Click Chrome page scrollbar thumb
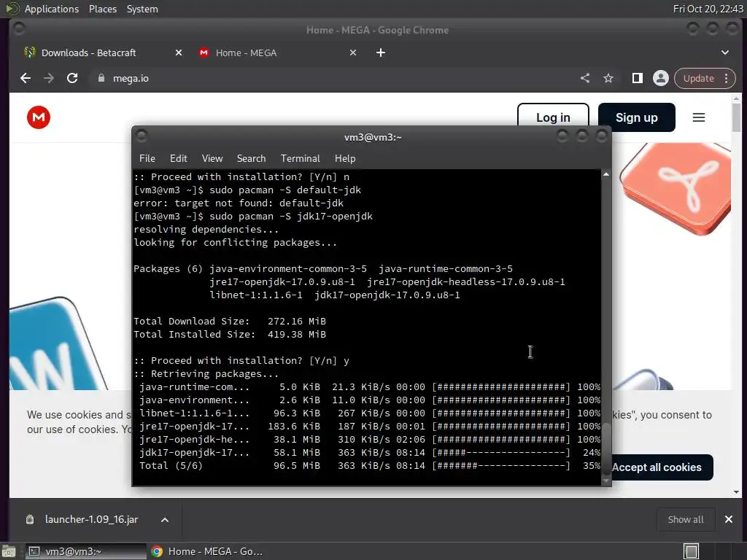 (x=736, y=117)
